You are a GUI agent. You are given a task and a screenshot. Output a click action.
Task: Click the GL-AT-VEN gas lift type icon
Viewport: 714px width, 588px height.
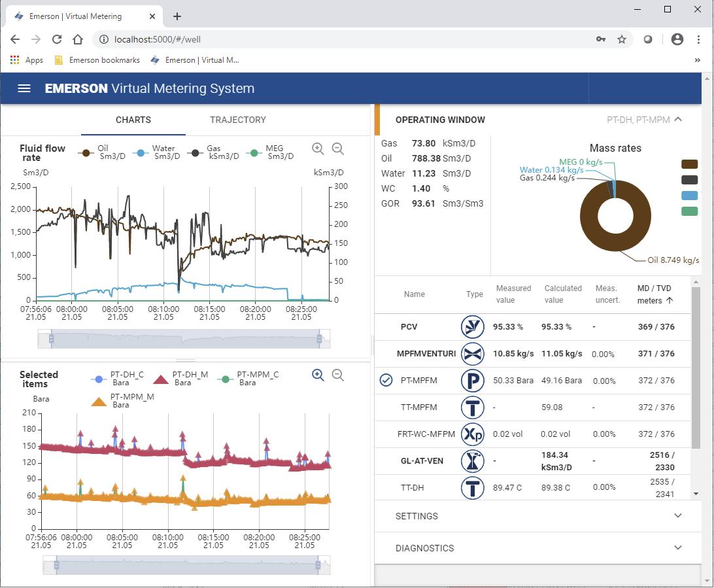[x=472, y=461]
